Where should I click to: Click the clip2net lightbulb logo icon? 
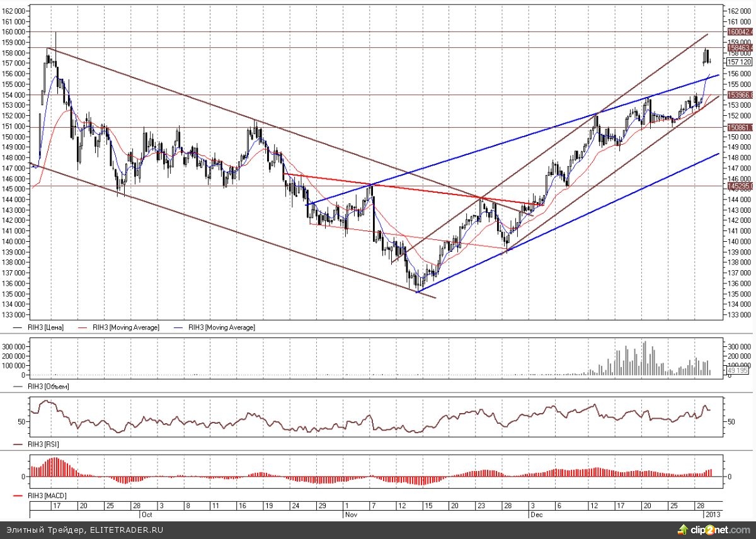pos(684,529)
